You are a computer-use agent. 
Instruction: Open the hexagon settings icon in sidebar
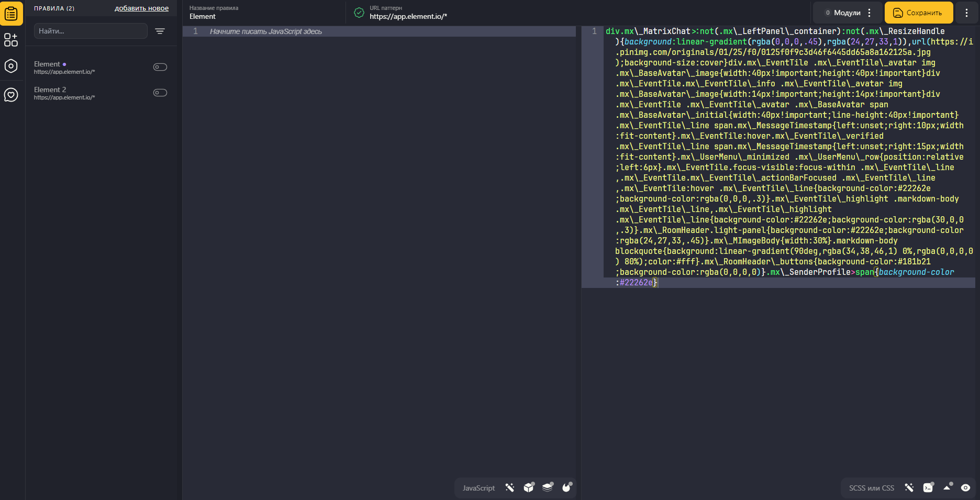11,66
